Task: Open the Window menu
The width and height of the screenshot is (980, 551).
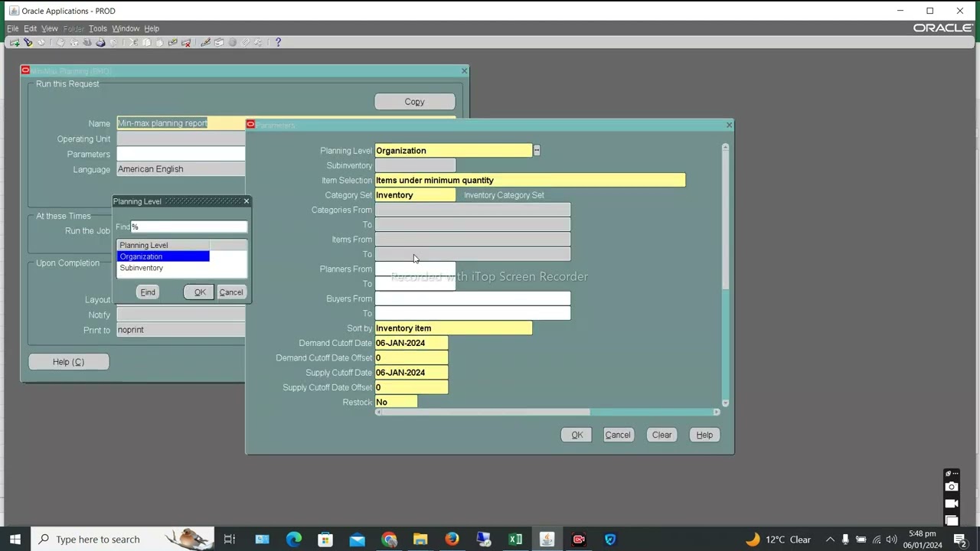Action: tap(126, 28)
